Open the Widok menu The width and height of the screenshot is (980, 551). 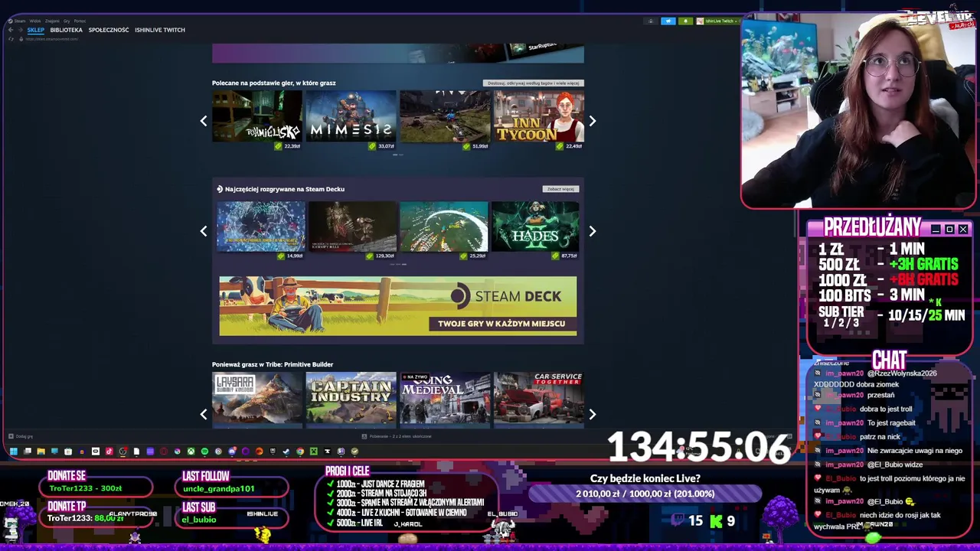click(35, 21)
